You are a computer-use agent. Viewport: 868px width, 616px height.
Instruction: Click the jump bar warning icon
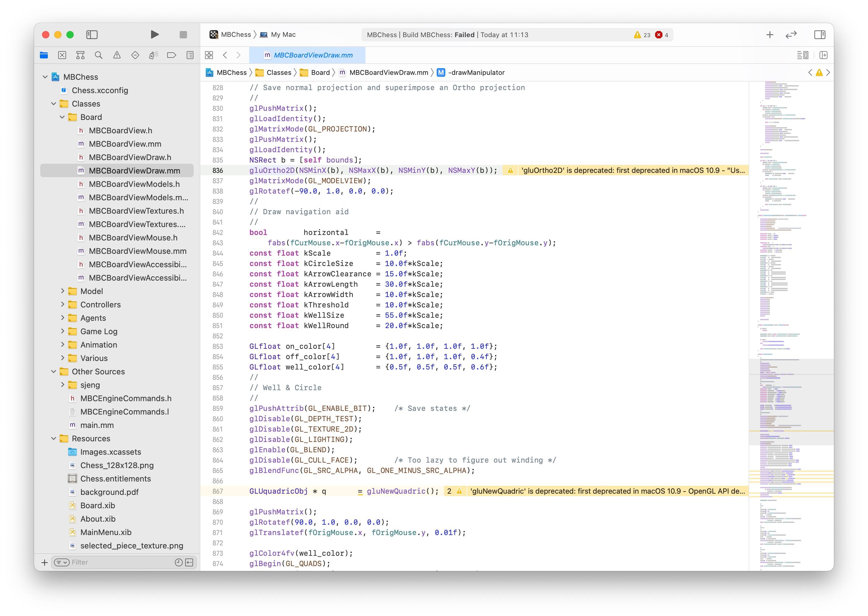[819, 72]
